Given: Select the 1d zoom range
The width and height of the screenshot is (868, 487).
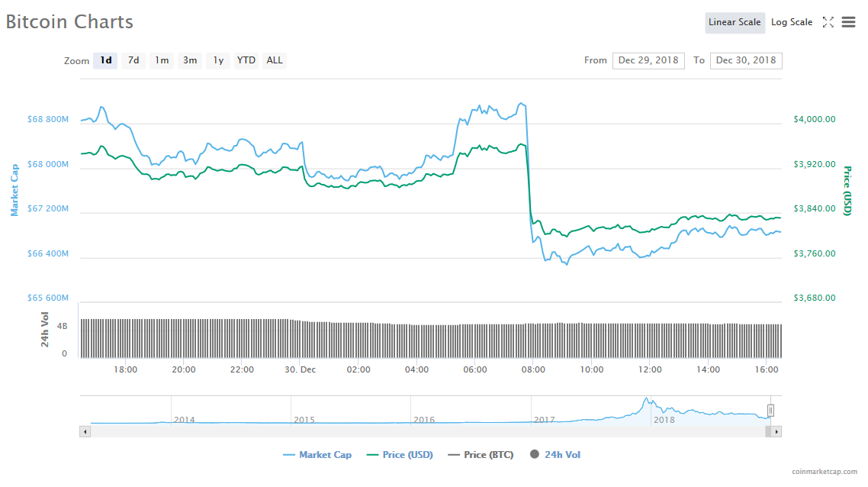Looking at the screenshot, I should click(105, 60).
